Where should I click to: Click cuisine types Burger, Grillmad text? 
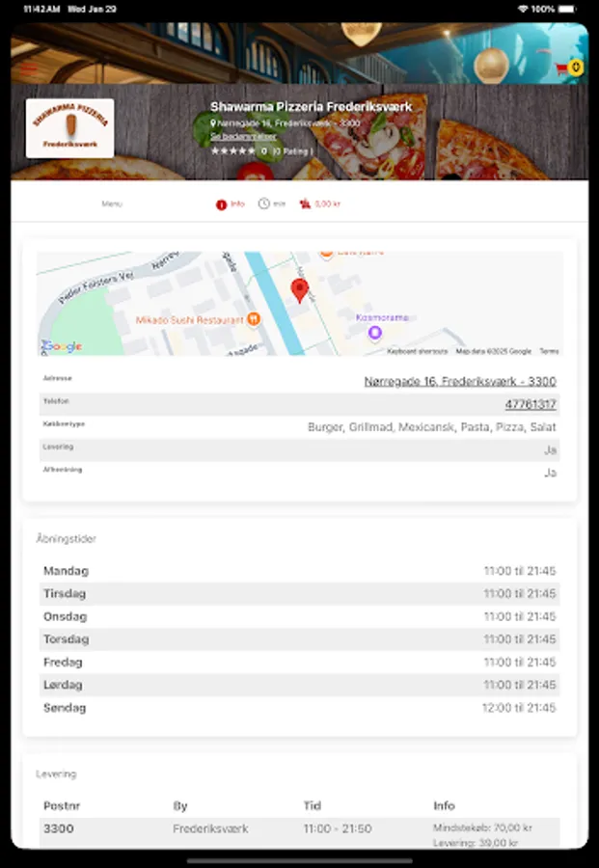[x=432, y=427]
